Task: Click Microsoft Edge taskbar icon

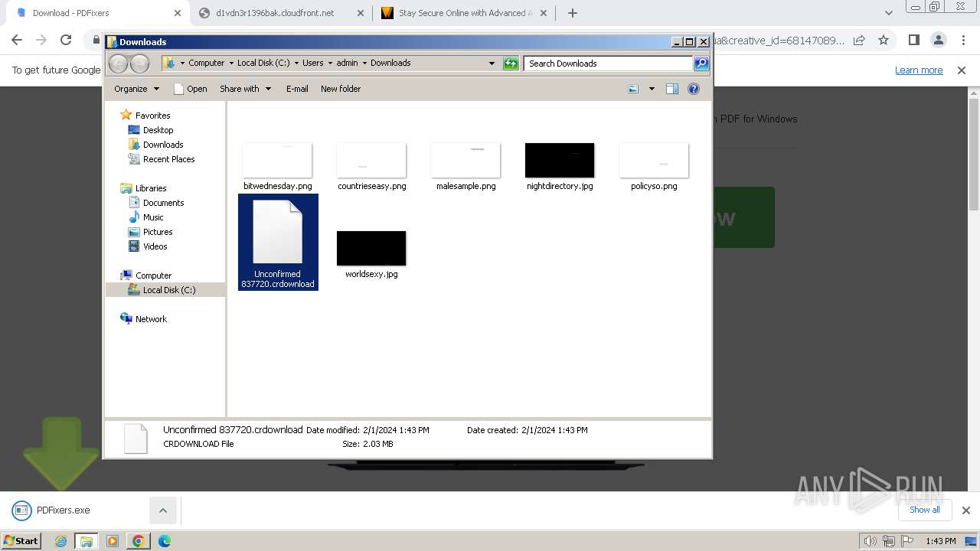Action: coord(164,541)
